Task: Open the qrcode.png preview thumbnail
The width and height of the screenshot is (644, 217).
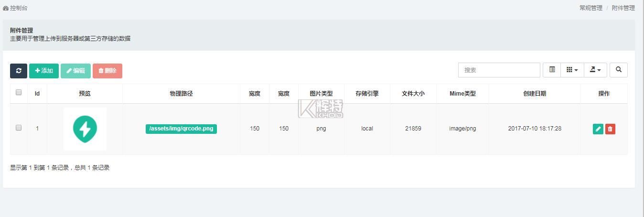Action: point(85,129)
